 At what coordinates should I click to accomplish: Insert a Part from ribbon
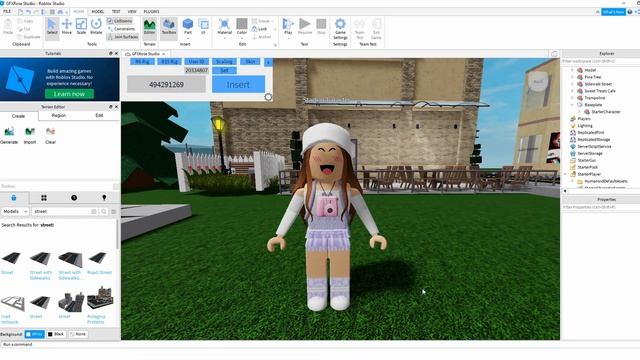point(188,27)
